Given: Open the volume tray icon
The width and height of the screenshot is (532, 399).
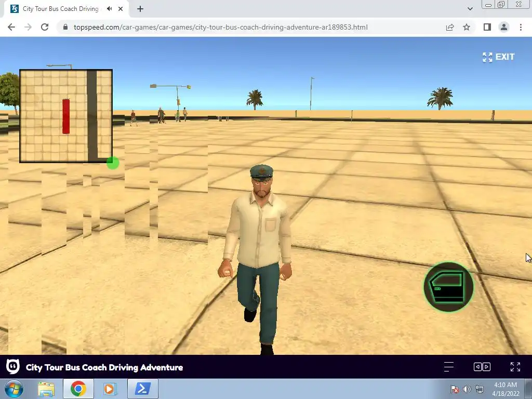Looking at the screenshot, I should point(467,389).
